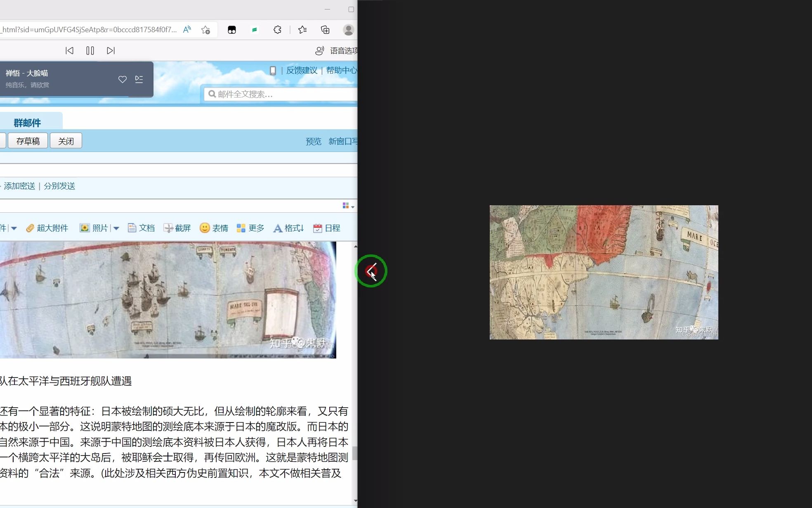The image size is (812, 508).
Task: Maximize the browser window
Action: pos(351,9)
